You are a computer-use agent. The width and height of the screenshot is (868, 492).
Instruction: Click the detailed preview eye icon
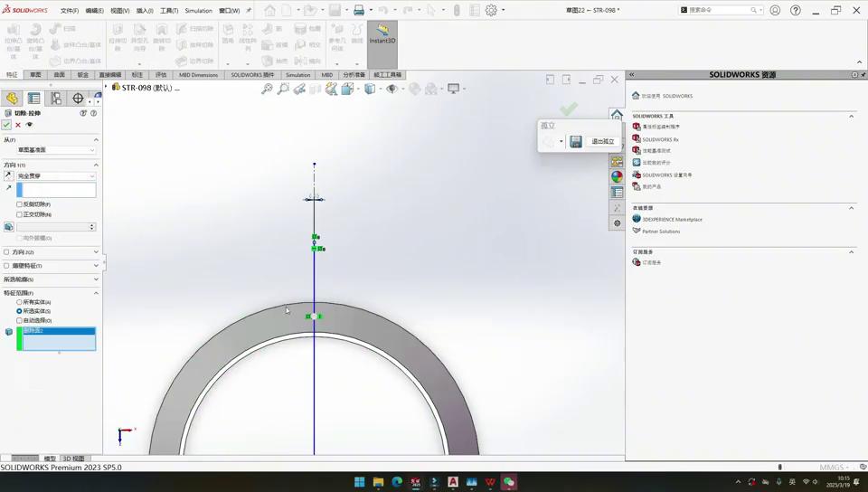(29, 125)
